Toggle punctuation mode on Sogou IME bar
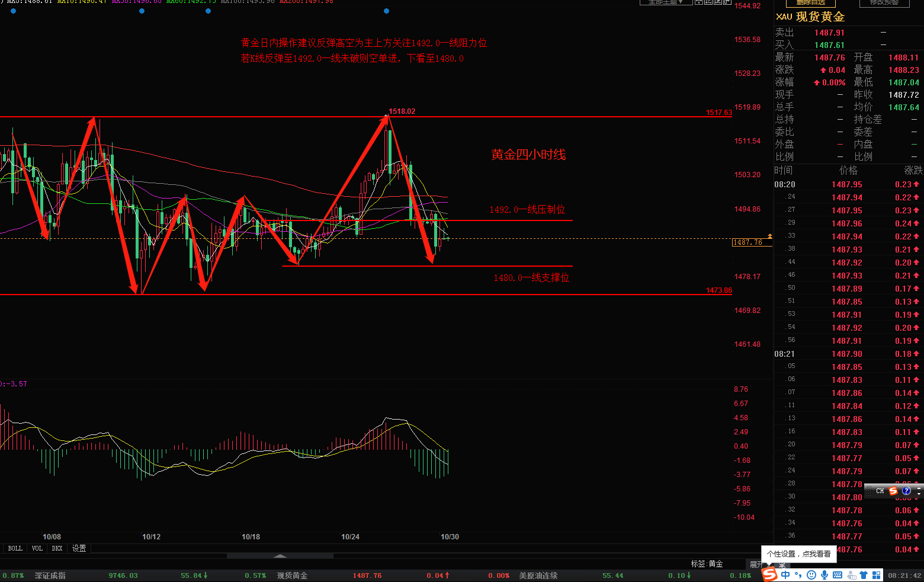Image resolution: width=924 pixels, height=582 pixels. click(798, 575)
